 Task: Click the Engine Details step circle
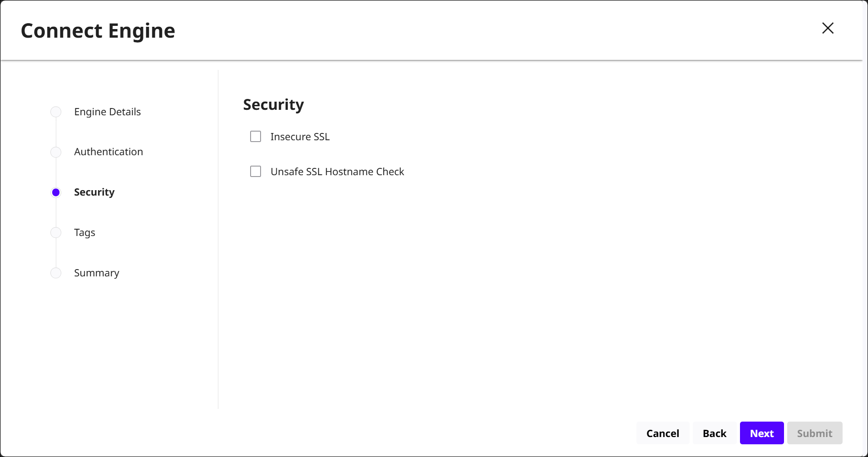(56, 112)
